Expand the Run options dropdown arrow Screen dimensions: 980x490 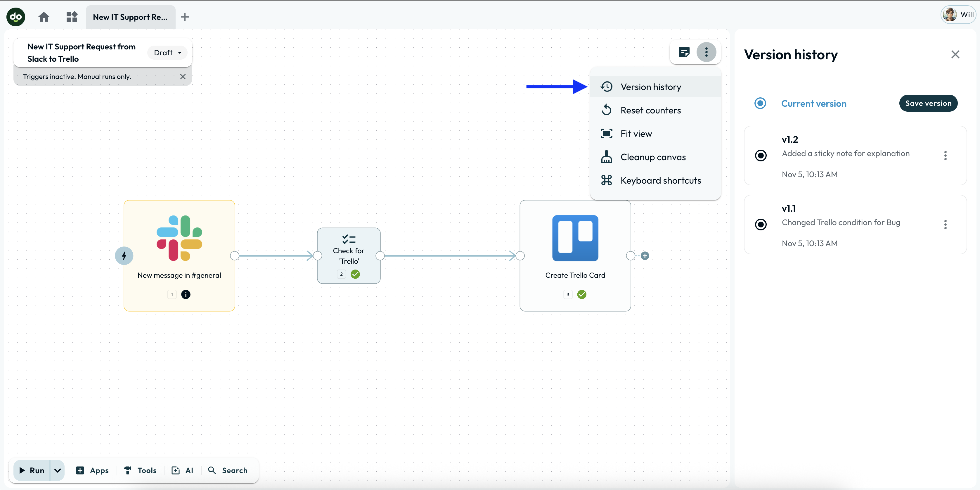58,470
